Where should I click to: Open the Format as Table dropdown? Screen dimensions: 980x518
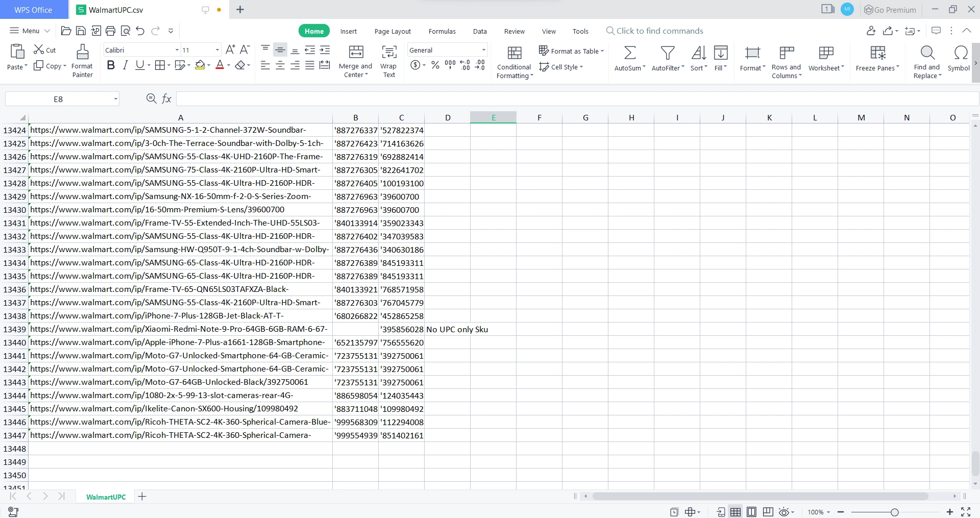click(572, 51)
